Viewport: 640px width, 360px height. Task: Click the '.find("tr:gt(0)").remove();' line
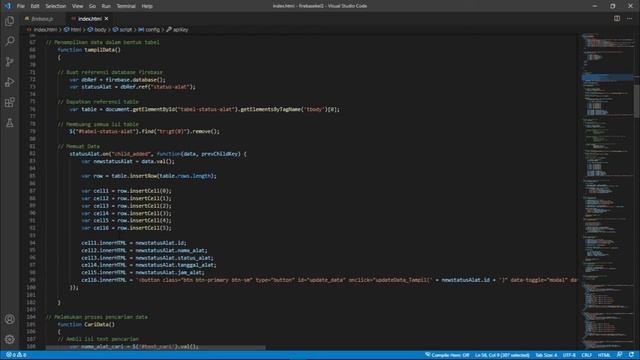pos(144,131)
